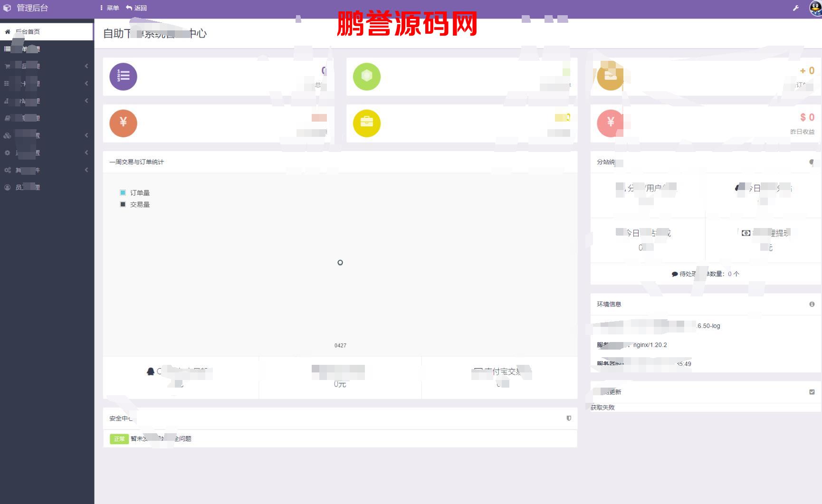The width and height of the screenshot is (822, 504).
Task: Click the QQ icon below the chart
Action: tap(151, 371)
